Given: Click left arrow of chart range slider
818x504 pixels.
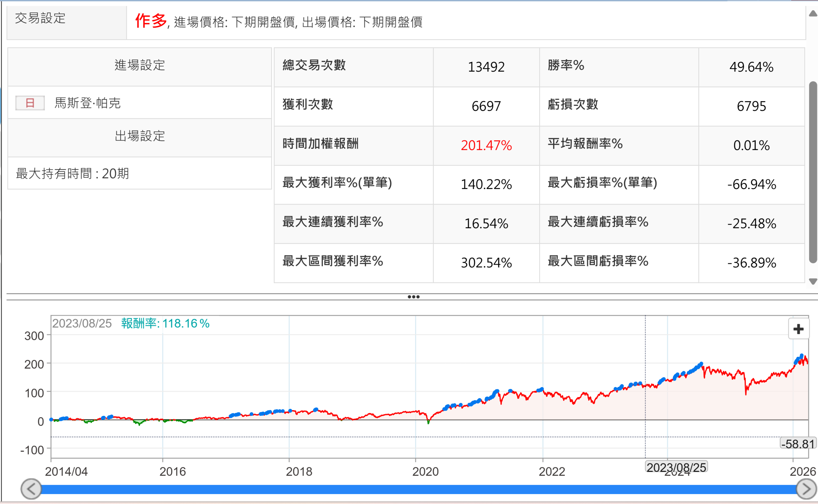Looking at the screenshot, I should click(x=31, y=489).
